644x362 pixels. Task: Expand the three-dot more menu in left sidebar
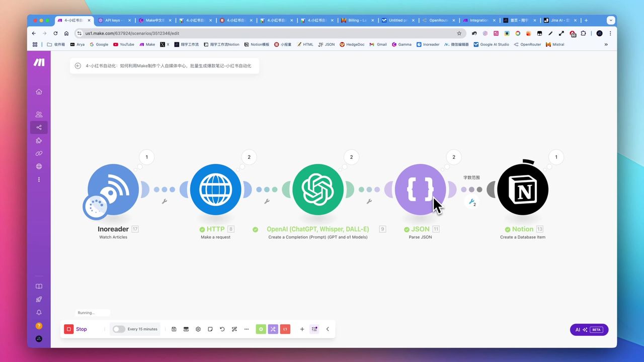39,179
